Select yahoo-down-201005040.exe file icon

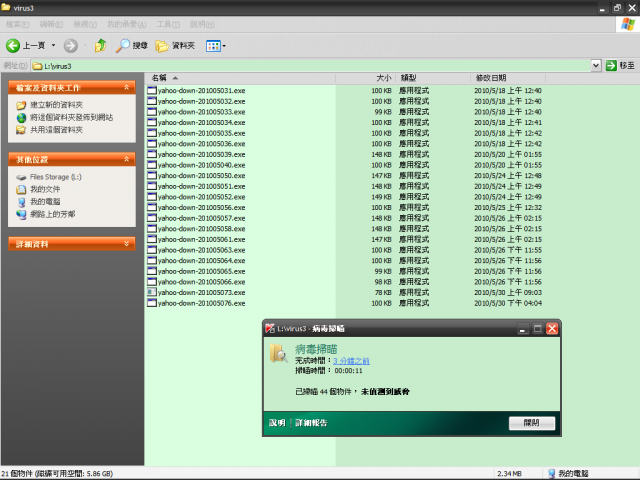(x=152, y=164)
